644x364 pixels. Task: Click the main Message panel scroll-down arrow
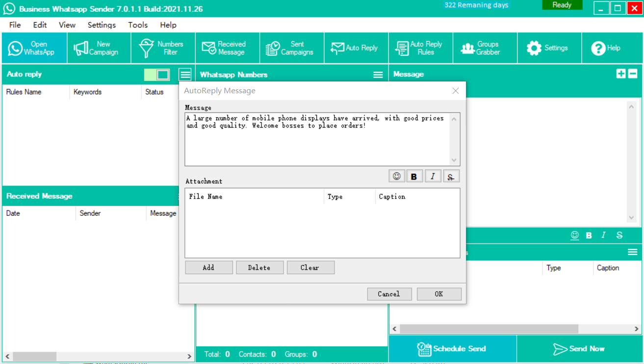click(632, 218)
